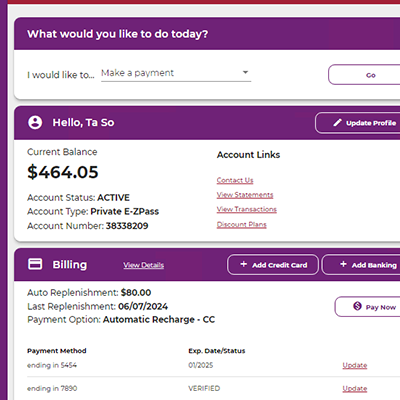This screenshot has width=400, height=400.
Task: Open the Make a payment dropdown arrow
Action: coord(245,72)
